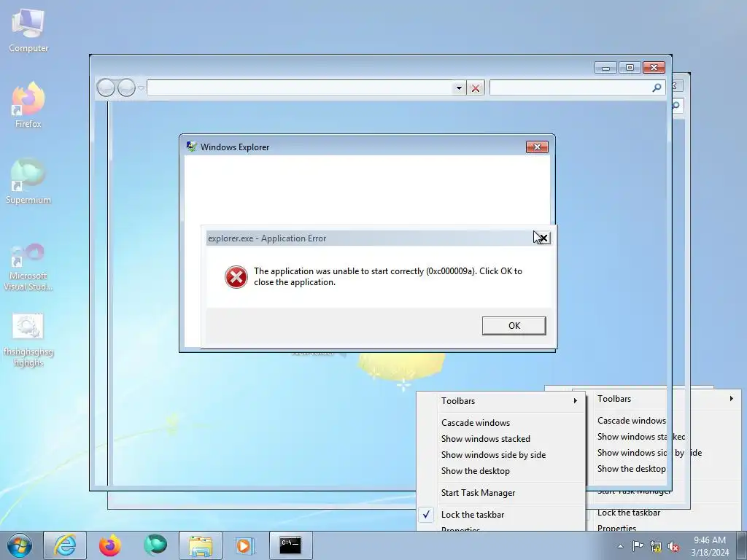This screenshot has height=560, width=747.
Task: Minimize the front Explorer window
Action: [605, 68]
